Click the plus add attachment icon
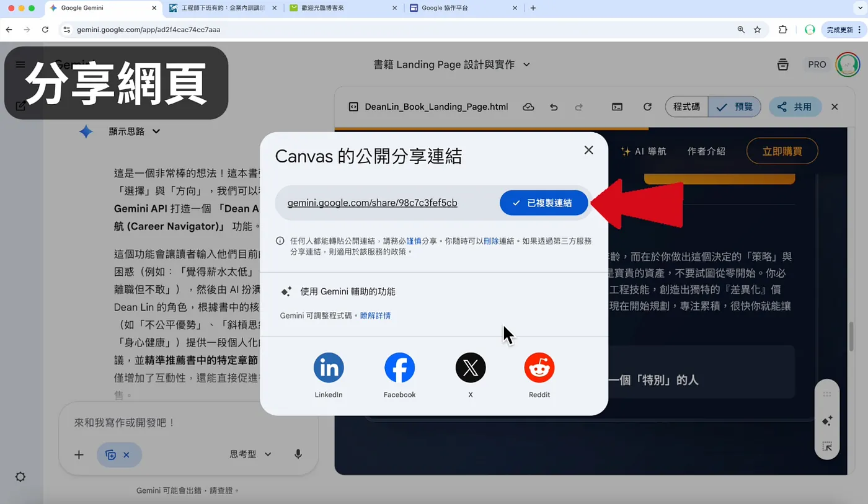Screen dimensions: 868x504 pyautogui.click(x=79, y=455)
